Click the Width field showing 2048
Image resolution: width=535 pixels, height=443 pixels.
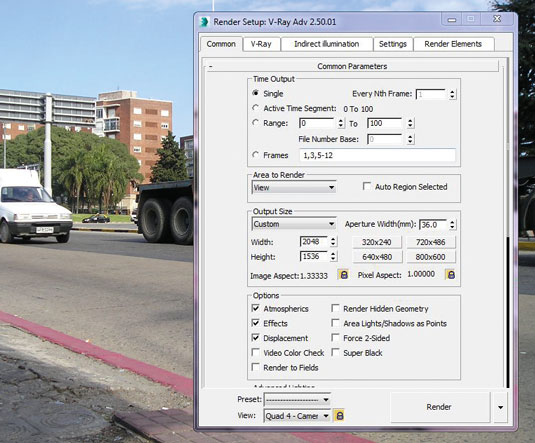pos(314,242)
